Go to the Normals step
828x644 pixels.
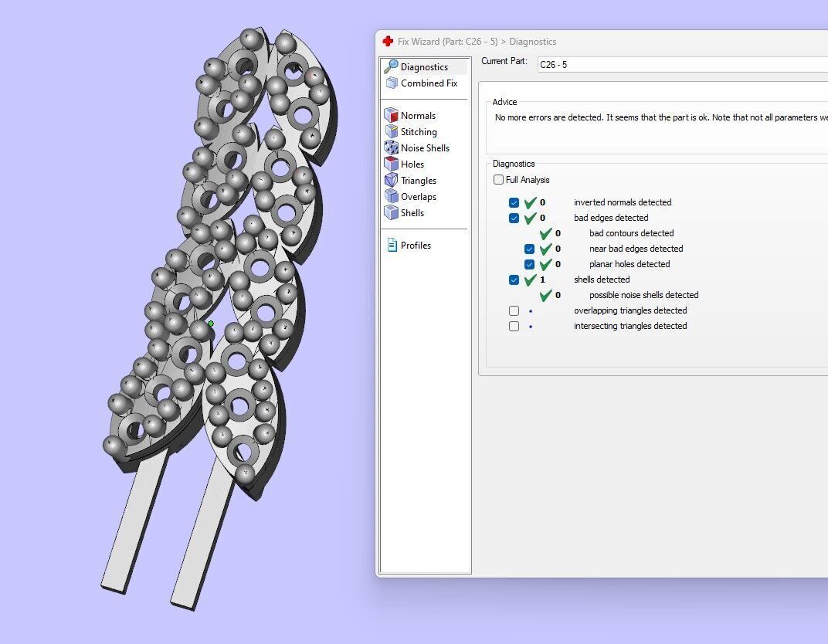[418, 116]
